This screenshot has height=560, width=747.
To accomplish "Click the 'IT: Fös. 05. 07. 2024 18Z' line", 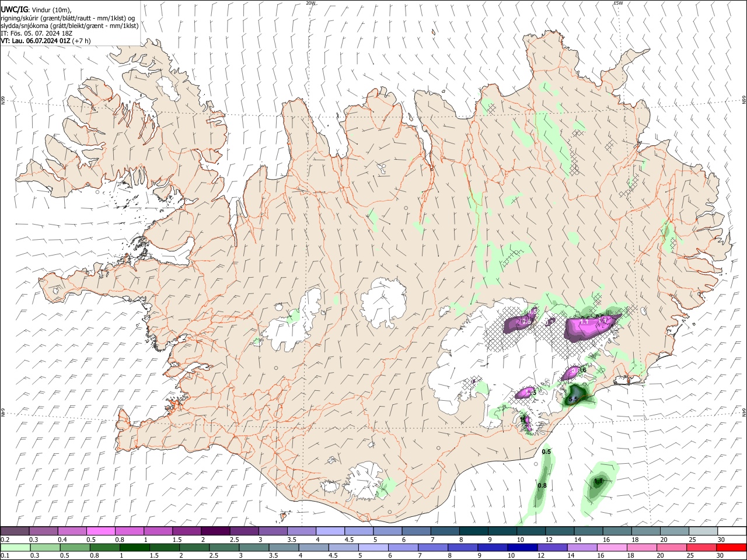I will click(36, 33).
